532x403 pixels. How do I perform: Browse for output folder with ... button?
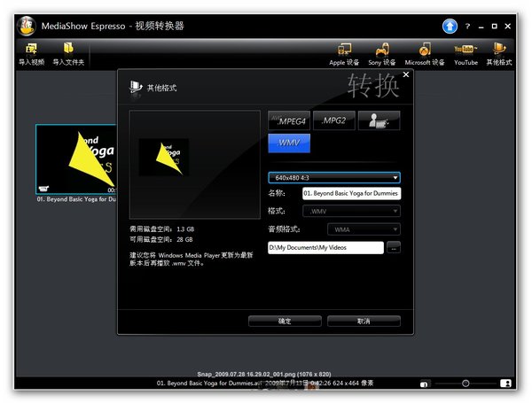coord(394,248)
